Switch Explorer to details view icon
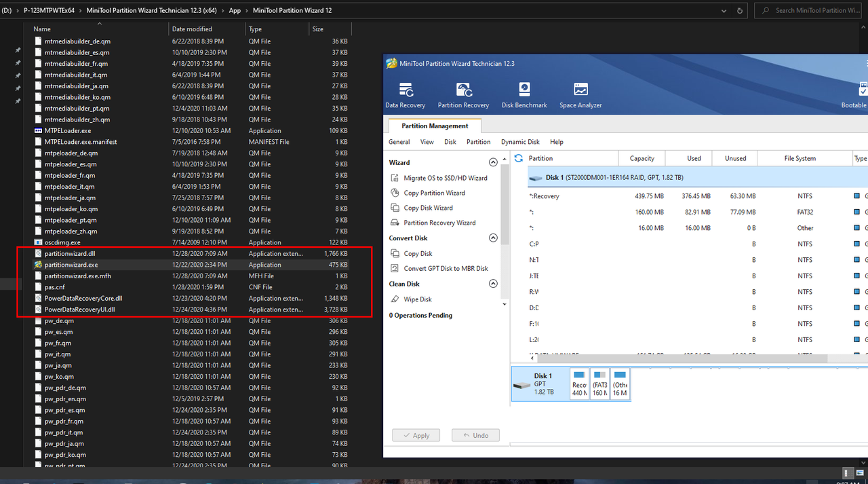 click(x=848, y=472)
